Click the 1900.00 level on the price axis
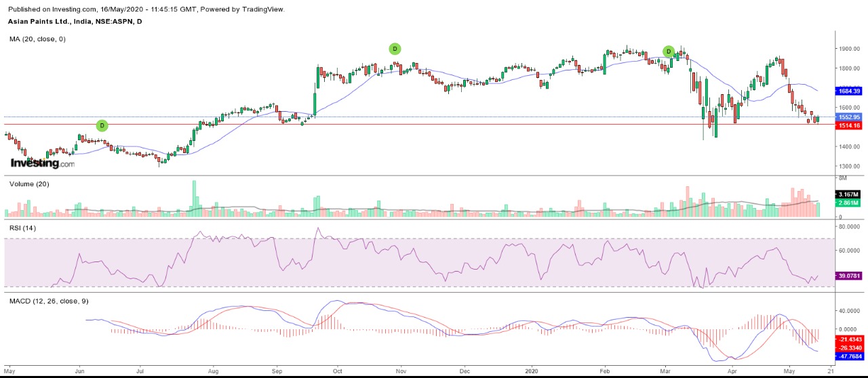 848,49
